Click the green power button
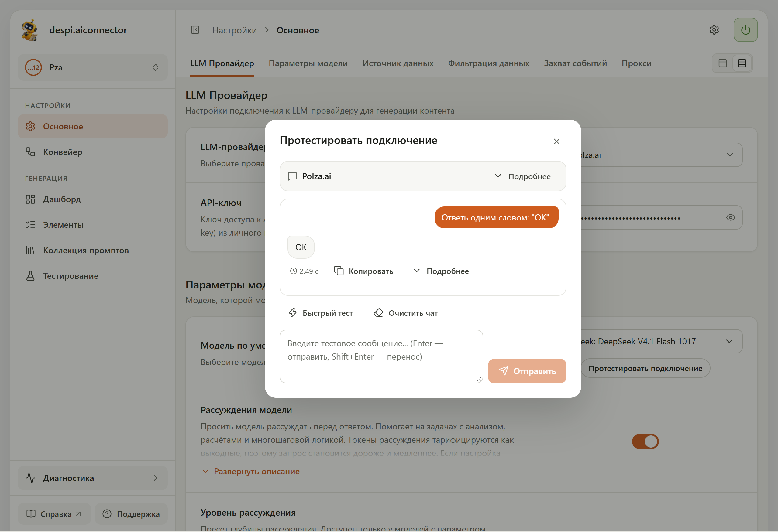 [x=745, y=30]
